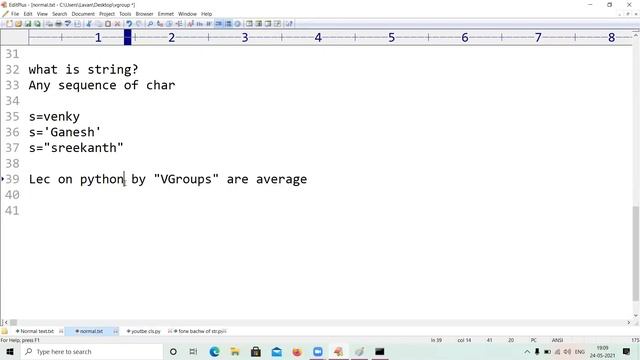This screenshot has width=640, height=360.
Task: Open the black terminal taskbar icon
Action: [x=380, y=351]
